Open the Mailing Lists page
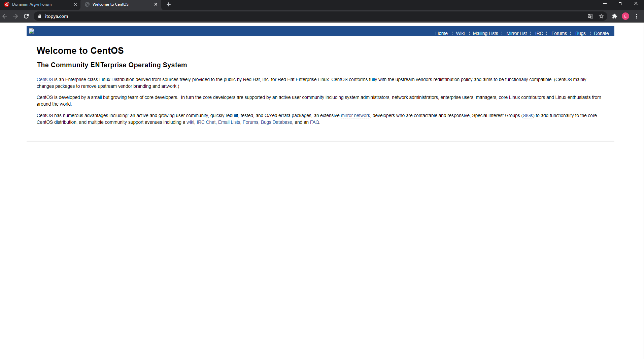The image size is (644, 359). pos(485,33)
